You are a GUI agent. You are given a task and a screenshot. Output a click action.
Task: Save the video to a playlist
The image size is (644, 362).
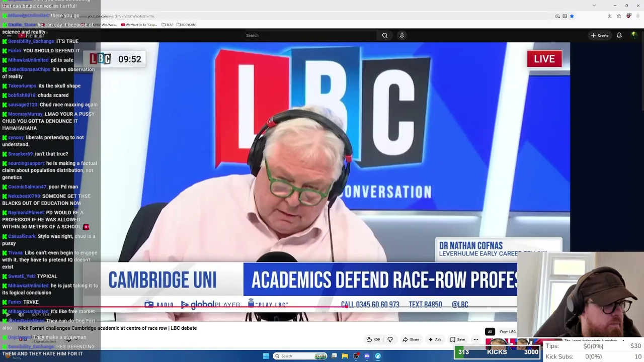pyautogui.click(x=457, y=339)
